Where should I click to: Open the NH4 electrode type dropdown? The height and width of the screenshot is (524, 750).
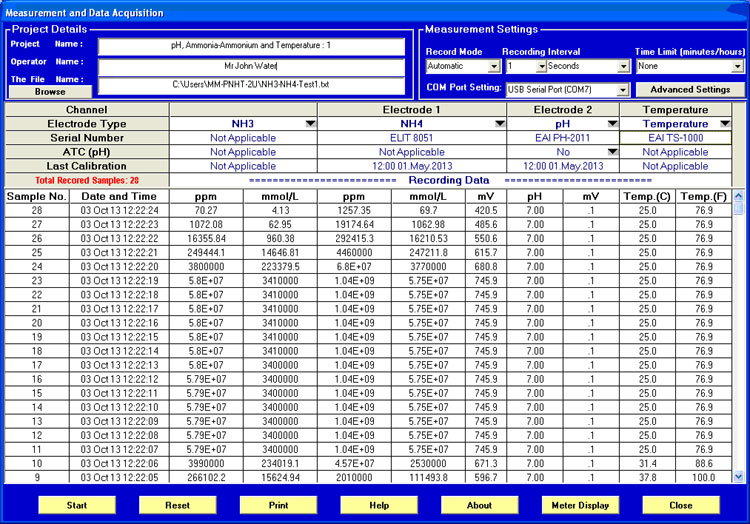(x=499, y=124)
